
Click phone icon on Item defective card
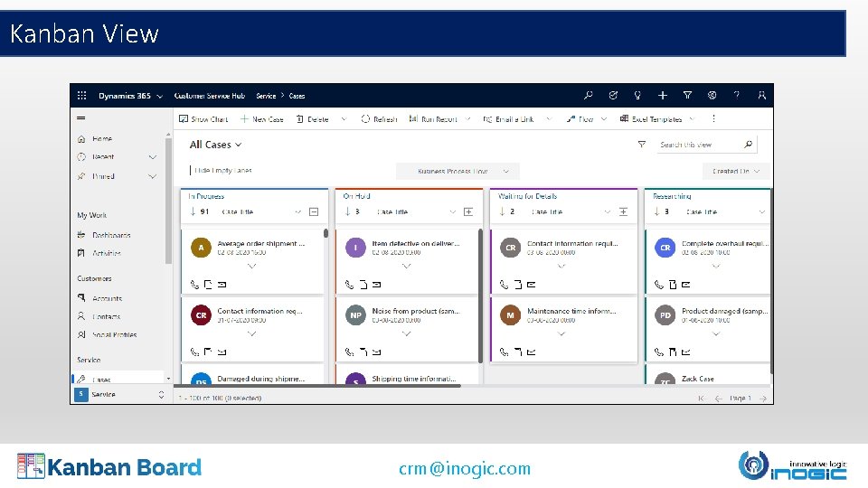click(349, 285)
